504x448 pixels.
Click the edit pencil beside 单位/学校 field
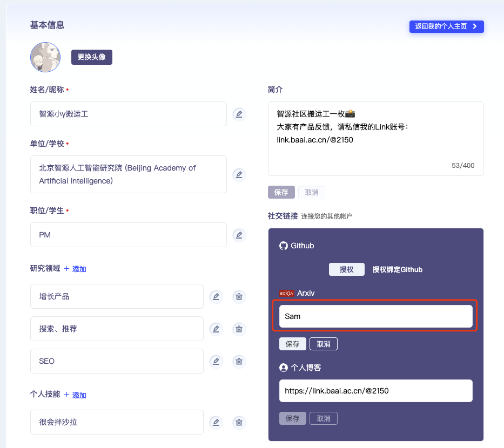(x=239, y=174)
